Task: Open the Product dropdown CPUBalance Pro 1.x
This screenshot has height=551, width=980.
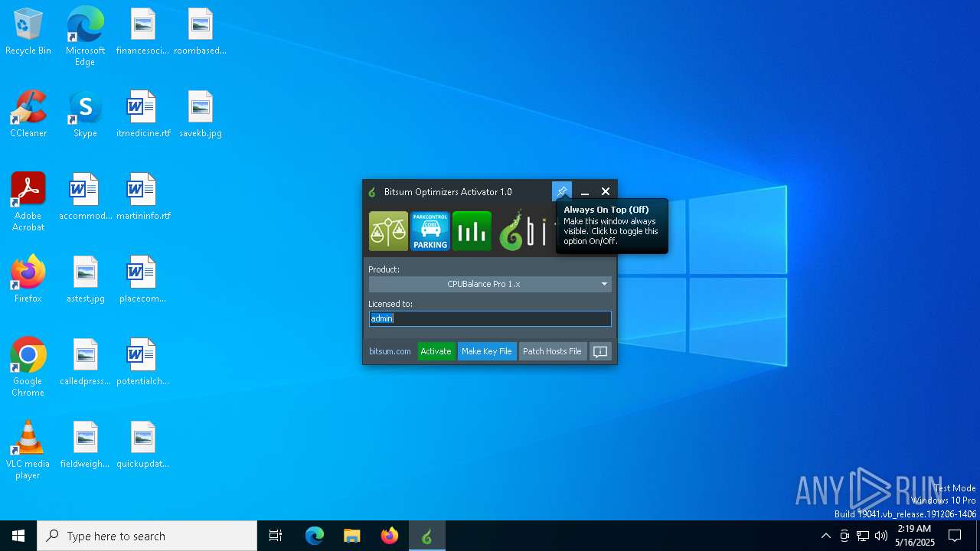Action: (x=490, y=284)
